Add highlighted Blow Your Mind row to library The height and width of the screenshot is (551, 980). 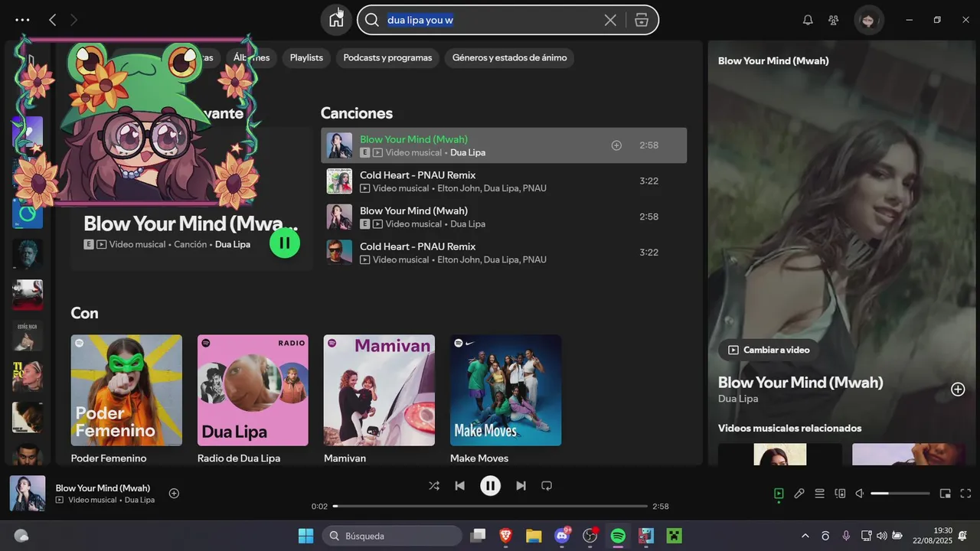616,145
